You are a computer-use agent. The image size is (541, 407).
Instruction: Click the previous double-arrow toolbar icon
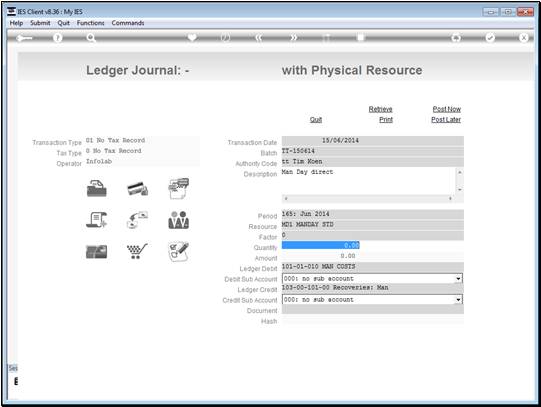tap(259, 38)
